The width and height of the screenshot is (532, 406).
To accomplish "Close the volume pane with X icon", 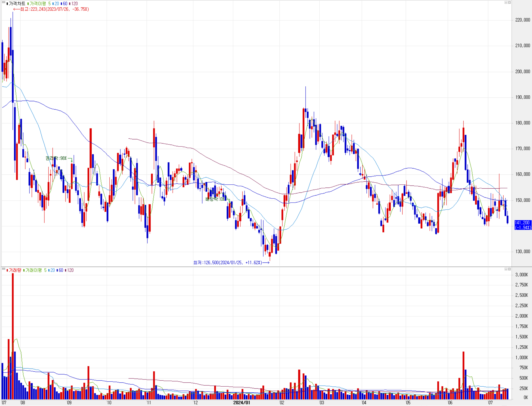I will tap(509, 269).
